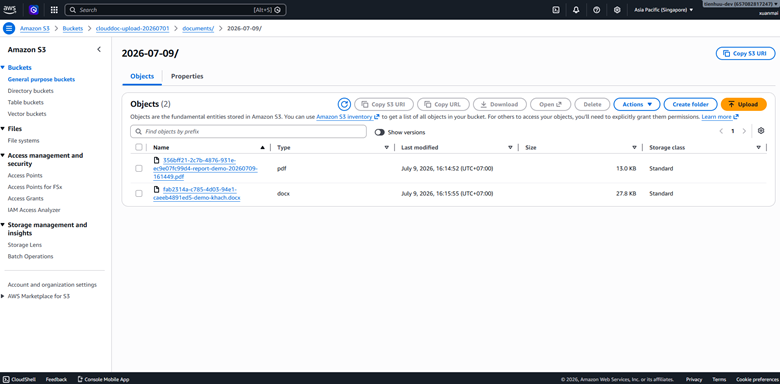Click the orange Upload button

743,104
